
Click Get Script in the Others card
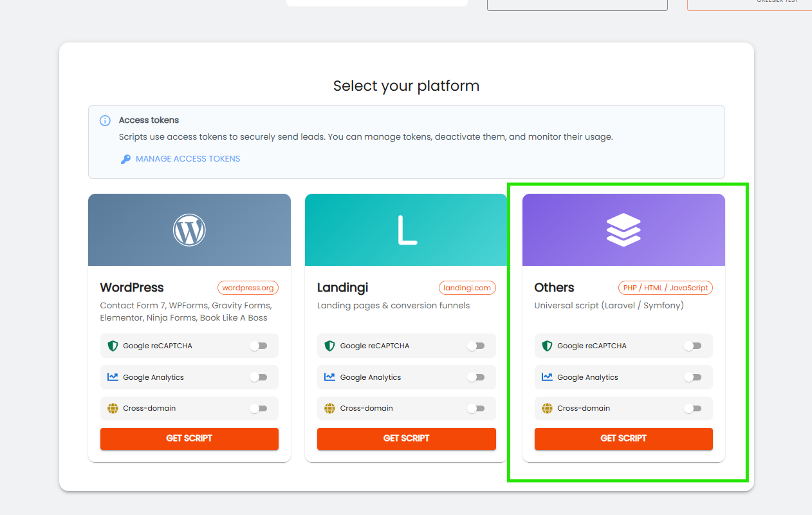(x=623, y=438)
